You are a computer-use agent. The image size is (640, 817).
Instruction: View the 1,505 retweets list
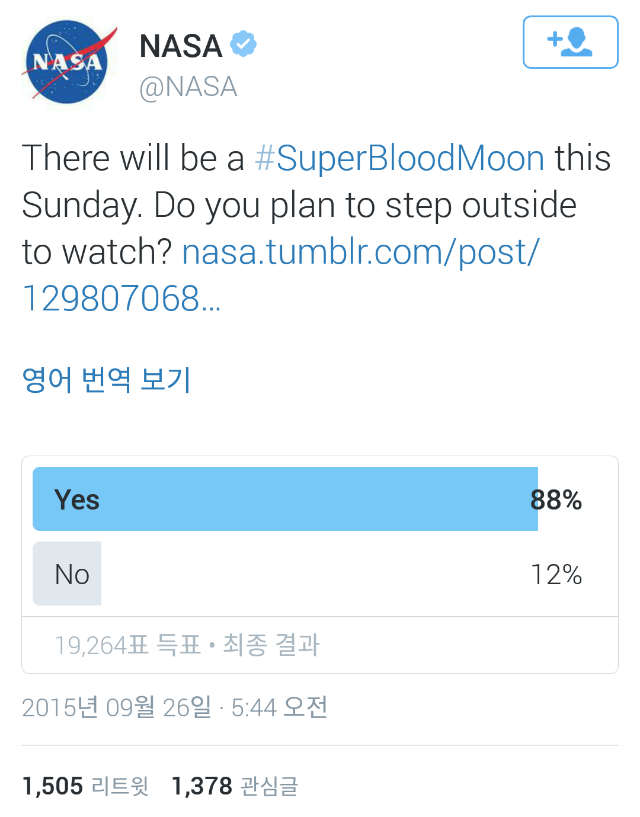[85, 786]
